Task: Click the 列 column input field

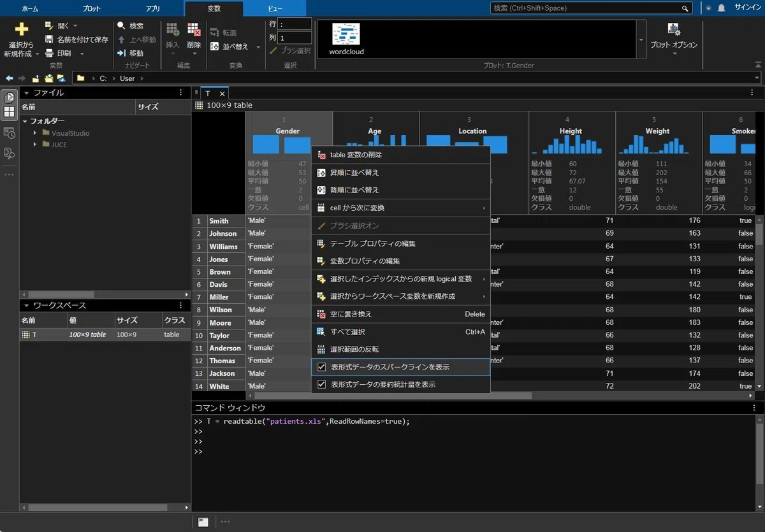Action: click(295, 38)
